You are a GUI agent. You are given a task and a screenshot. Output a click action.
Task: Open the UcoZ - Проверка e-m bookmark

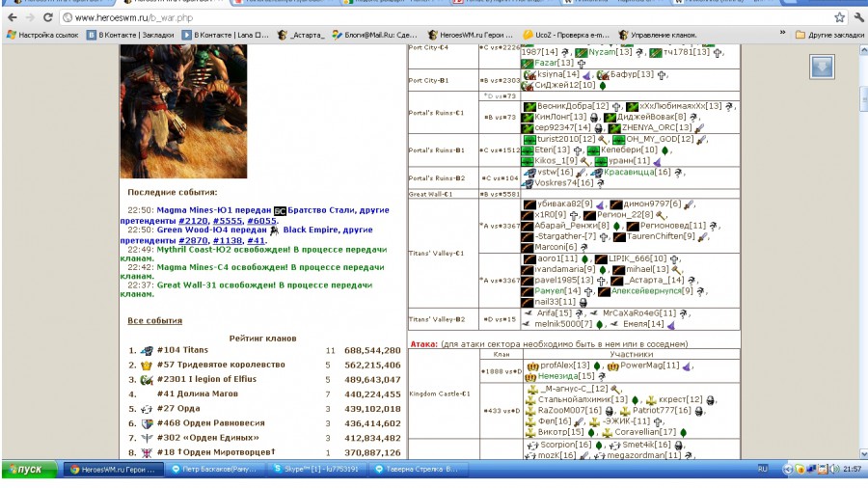[566, 35]
